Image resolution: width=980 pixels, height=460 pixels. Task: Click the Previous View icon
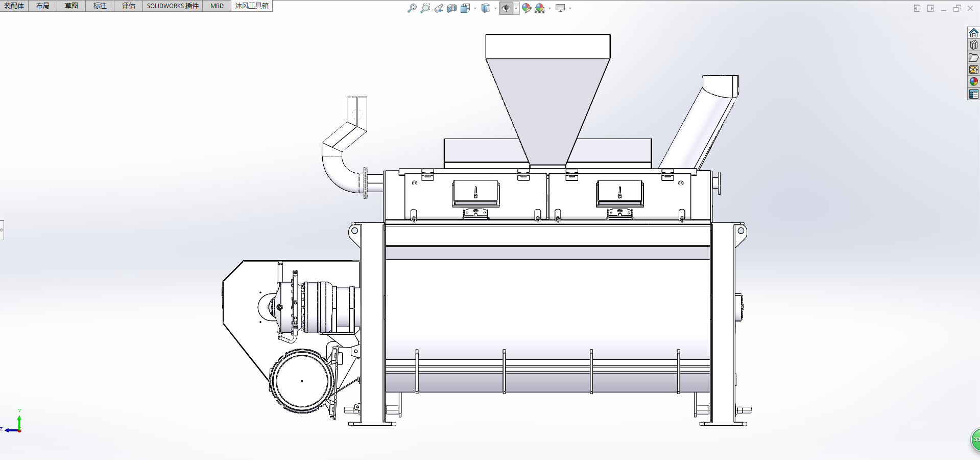click(439, 8)
